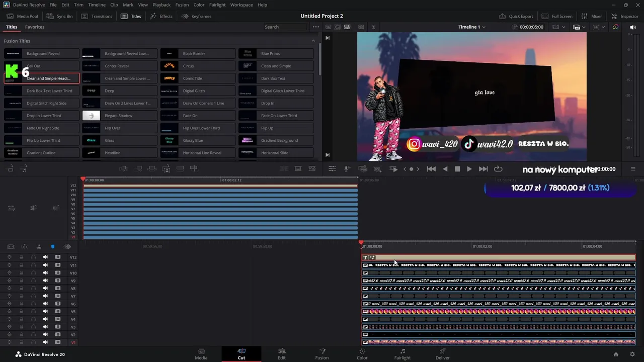The width and height of the screenshot is (644, 362).
Task: Mute track V12 speaker icon
Action: pos(45,257)
